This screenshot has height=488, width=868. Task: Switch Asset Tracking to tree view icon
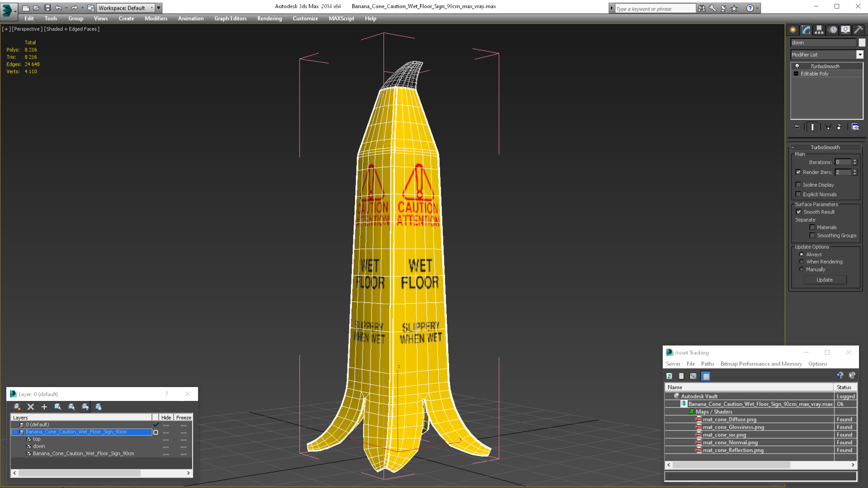pyautogui.click(x=693, y=376)
